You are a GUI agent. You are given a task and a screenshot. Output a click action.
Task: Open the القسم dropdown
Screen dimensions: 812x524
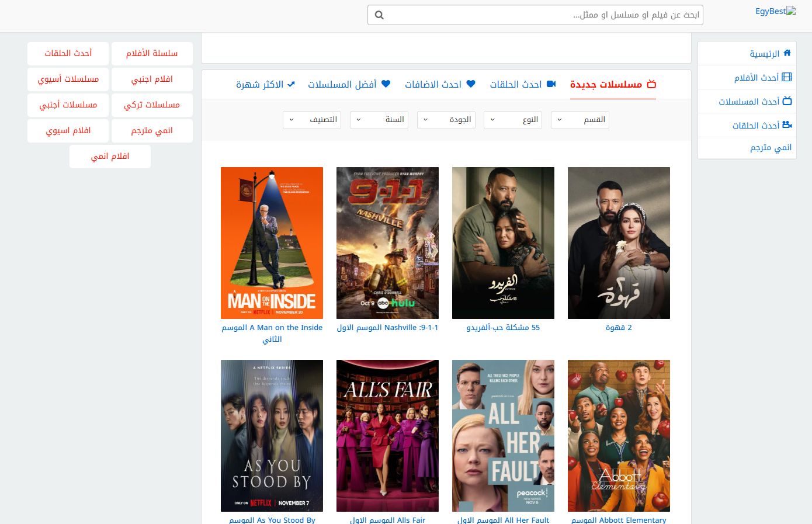(x=579, y=120)
